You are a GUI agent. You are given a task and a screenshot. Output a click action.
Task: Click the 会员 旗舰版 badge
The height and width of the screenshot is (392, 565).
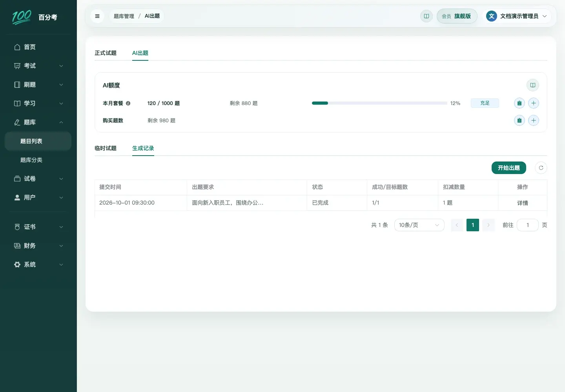tap(457, 16)
